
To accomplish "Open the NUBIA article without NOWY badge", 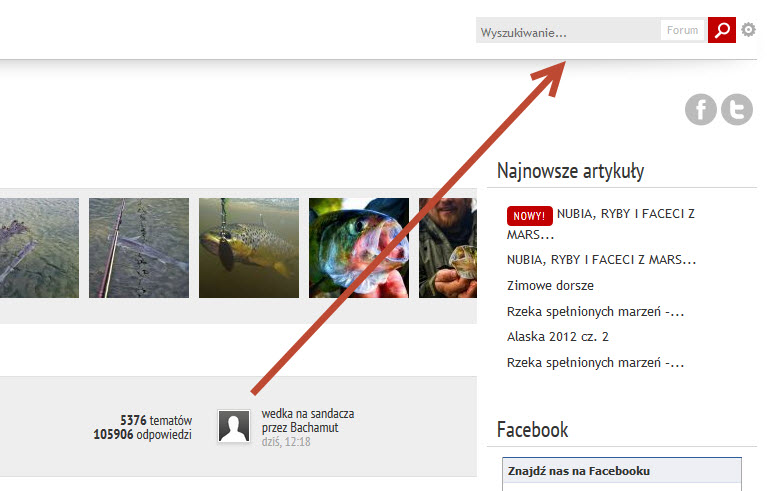I will (601, 259).
